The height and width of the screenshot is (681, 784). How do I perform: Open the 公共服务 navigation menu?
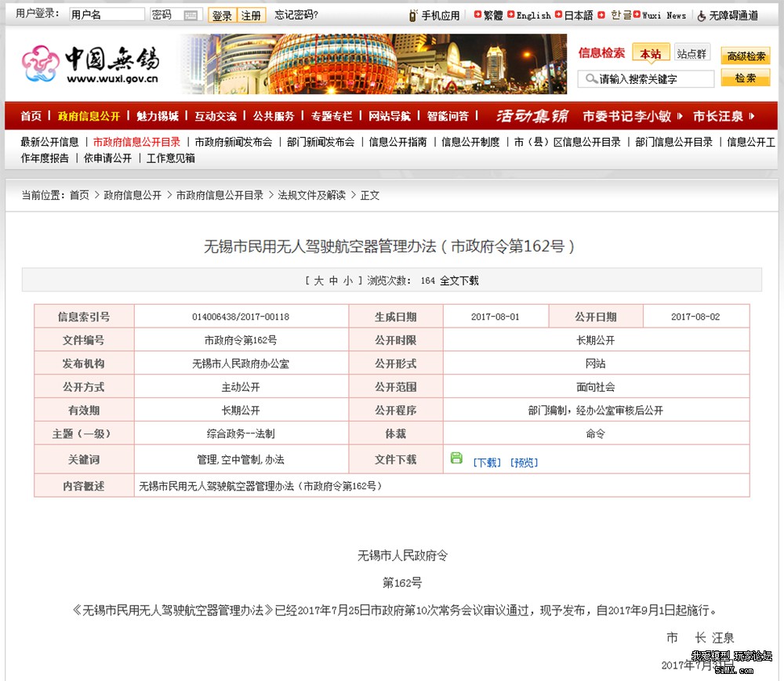(273, 116)
